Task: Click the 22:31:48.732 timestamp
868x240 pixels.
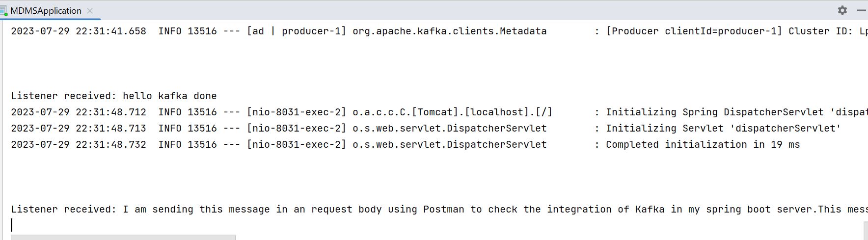Action: tap(111, 144)
